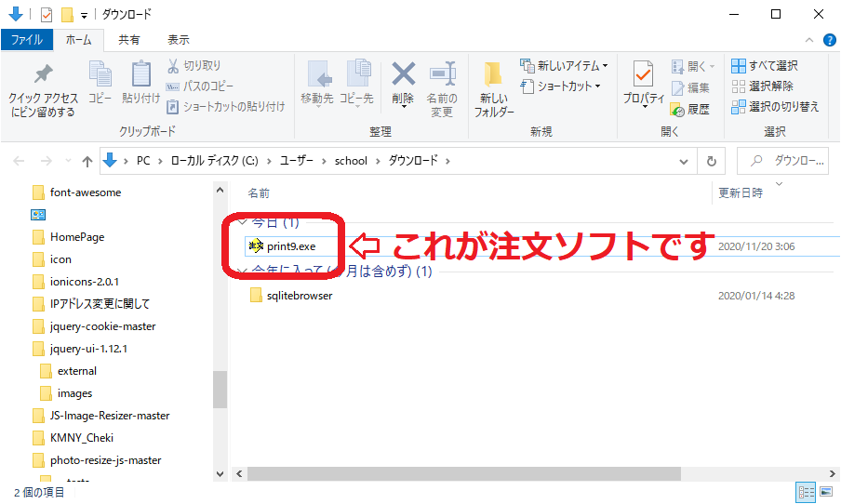Refresh the current folder view
Image resolution: width=841 pixels, height=504 pixels.
coord(712,161)
